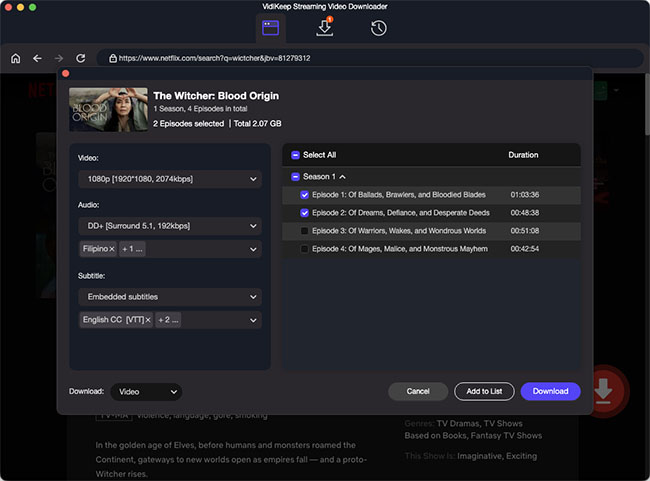650x481 pixels.
Task: Toggle the Season 1 checkbox
Action: [x=295, y=177]
